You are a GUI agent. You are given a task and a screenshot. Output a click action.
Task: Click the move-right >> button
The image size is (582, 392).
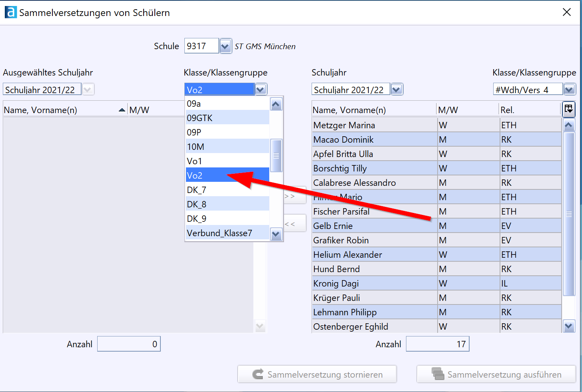(295, 195)
